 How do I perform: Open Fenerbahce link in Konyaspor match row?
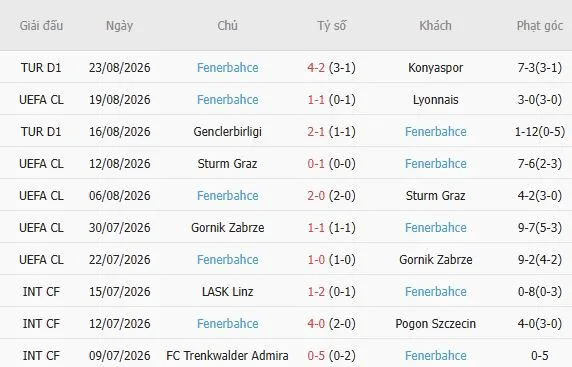(x=228, y=67)
